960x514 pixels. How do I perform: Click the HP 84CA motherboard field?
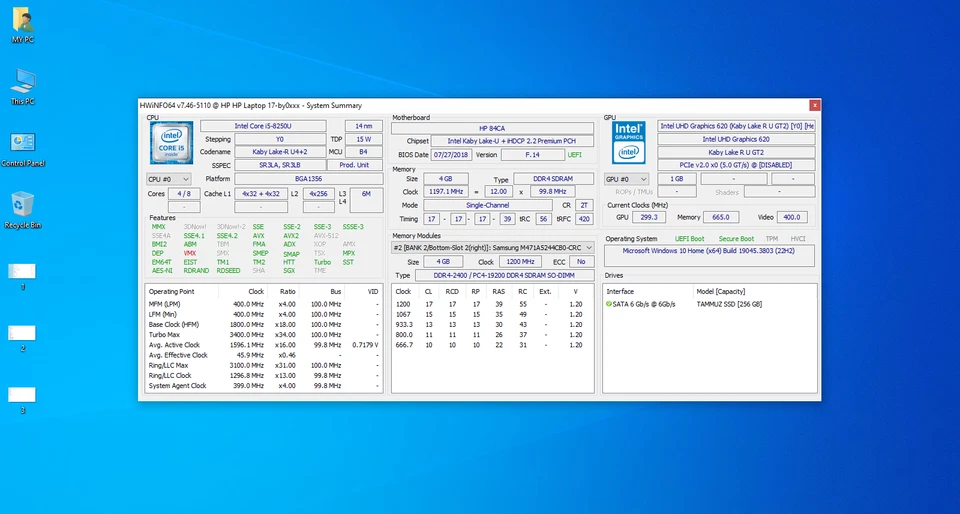point(492,128)
